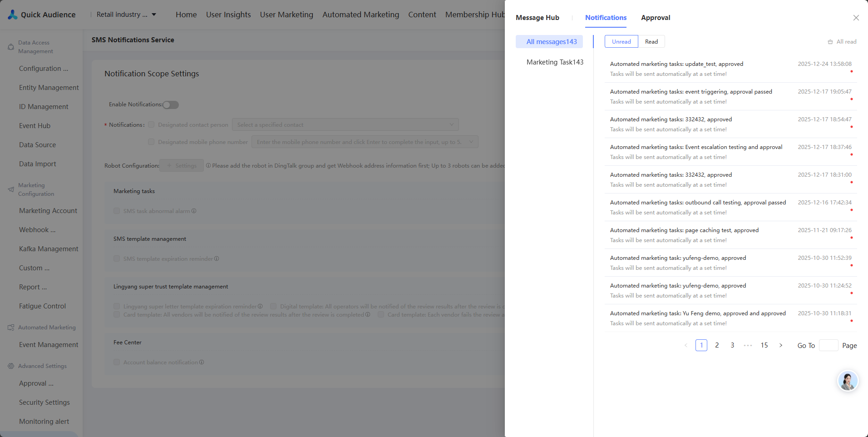This screenshot has height=437, width=868.
Task: Open the outbound call testing notification
Action: point(731,207)
